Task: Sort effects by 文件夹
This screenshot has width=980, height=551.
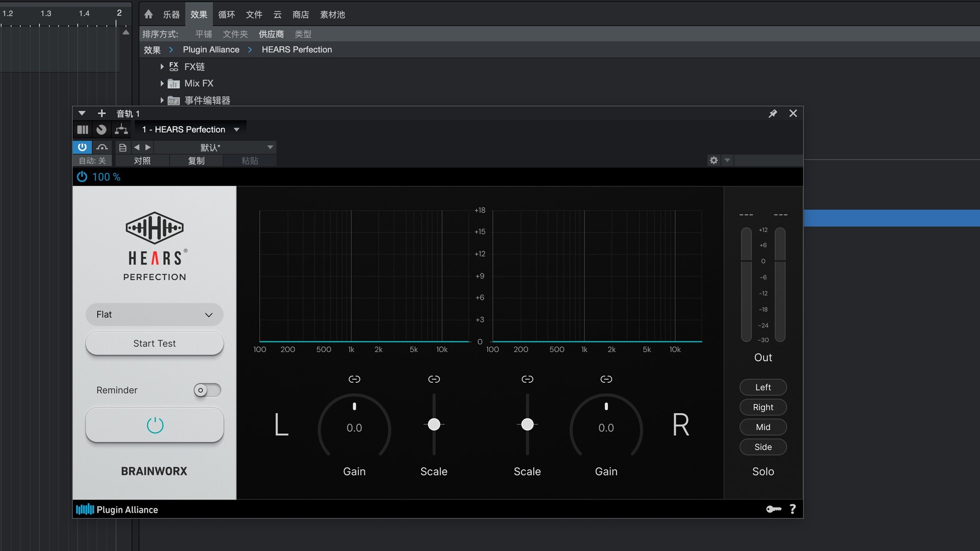Action: point(235,34)
